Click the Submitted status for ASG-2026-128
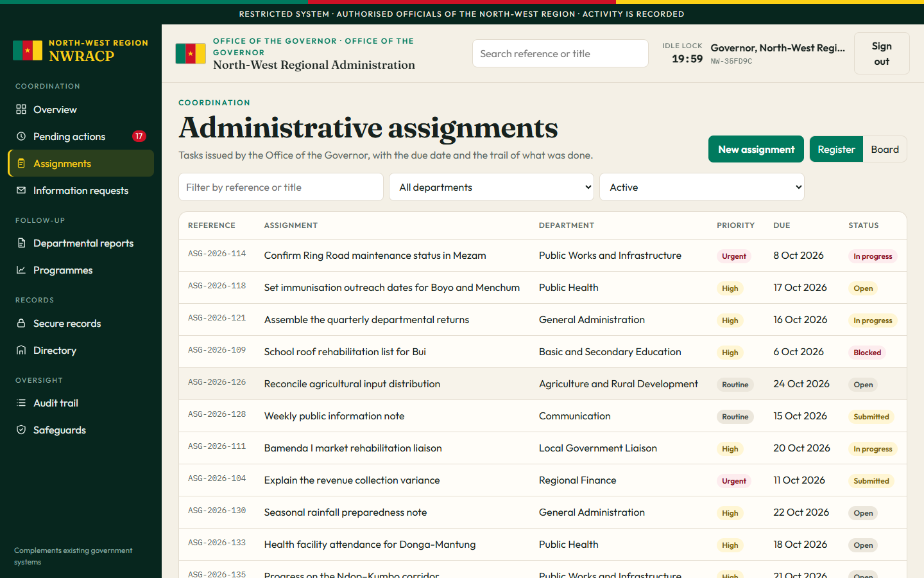 tap(871, 417)
